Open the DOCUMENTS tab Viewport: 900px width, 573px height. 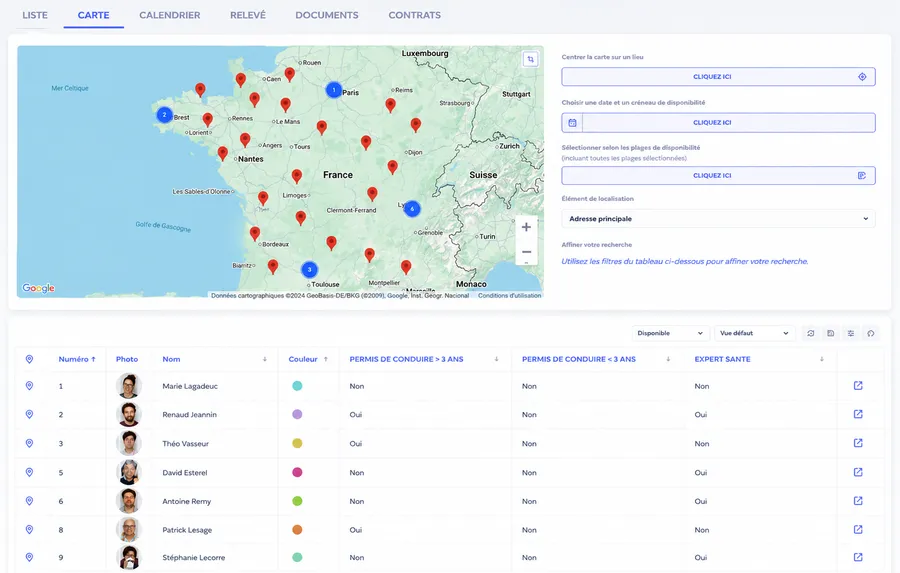(327, 16)
